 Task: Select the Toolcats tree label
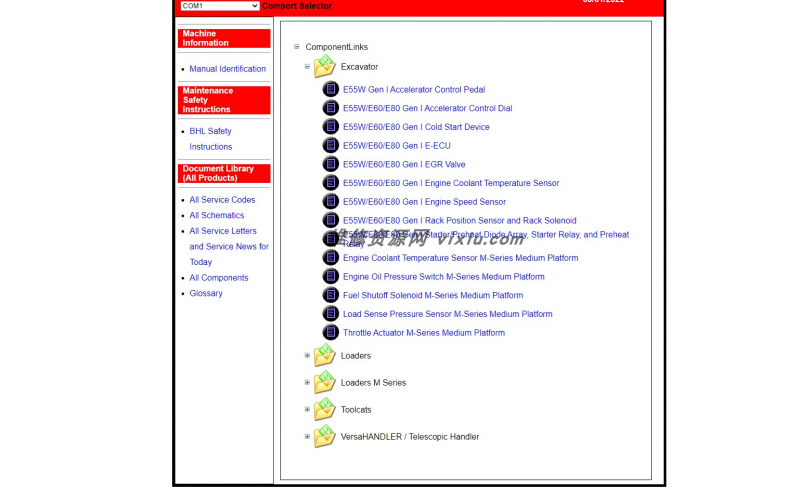coord(356,410)
